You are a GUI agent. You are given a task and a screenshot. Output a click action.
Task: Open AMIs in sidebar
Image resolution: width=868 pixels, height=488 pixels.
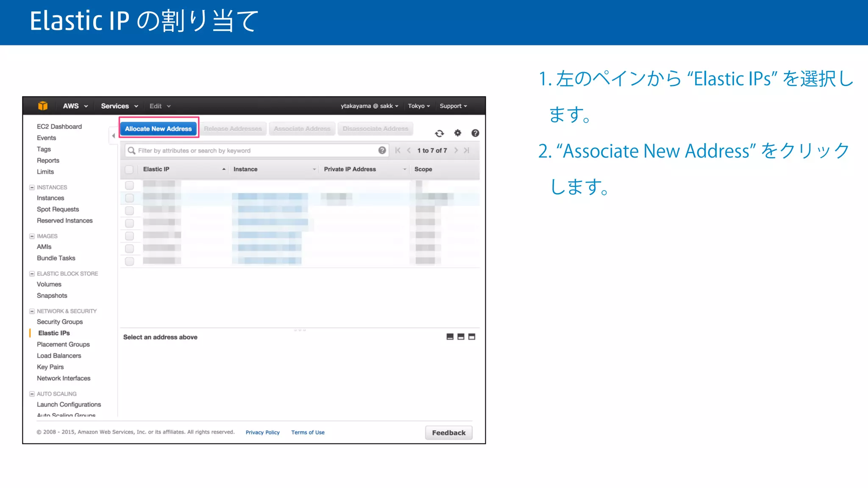click(x=44, y=247)
